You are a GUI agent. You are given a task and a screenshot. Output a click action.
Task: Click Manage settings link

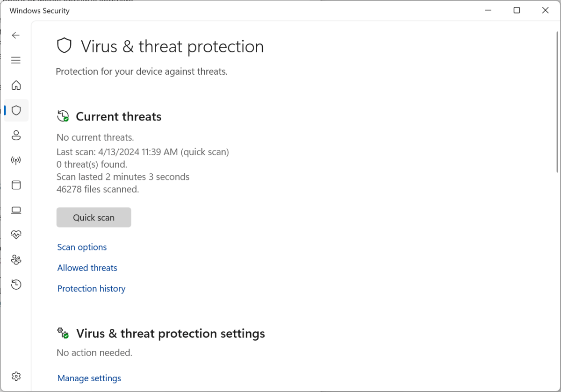pos(89,378)
